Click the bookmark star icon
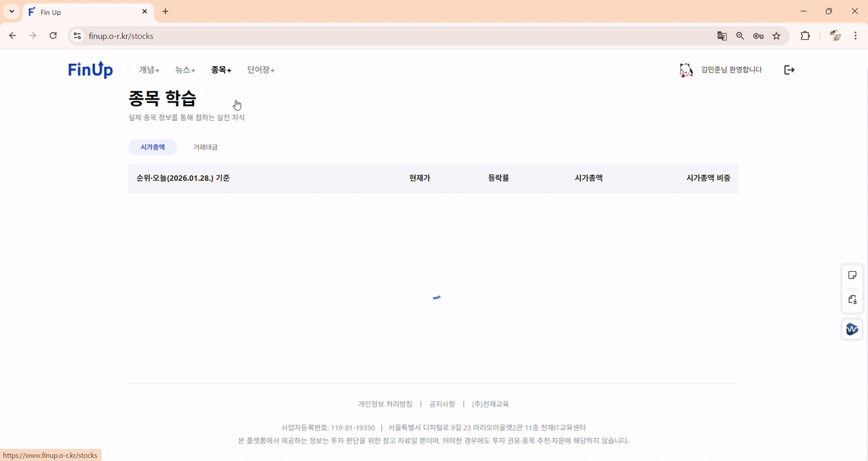868x461 pixels. point(776,35)
